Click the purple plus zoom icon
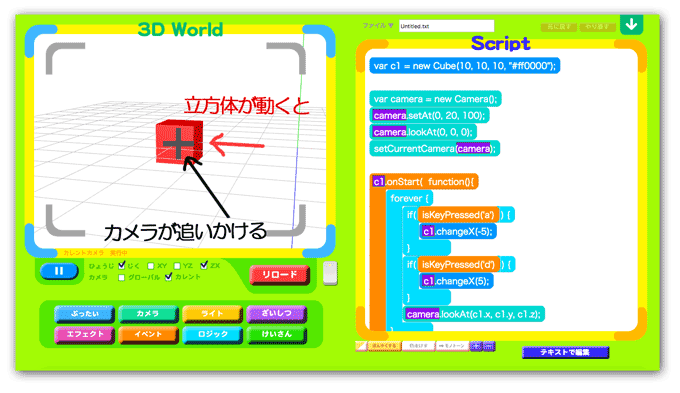 [476, 346]
